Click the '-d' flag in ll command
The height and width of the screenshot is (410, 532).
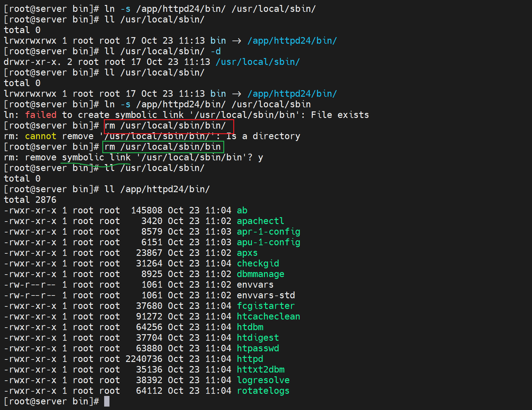click(x=215, y=51)
